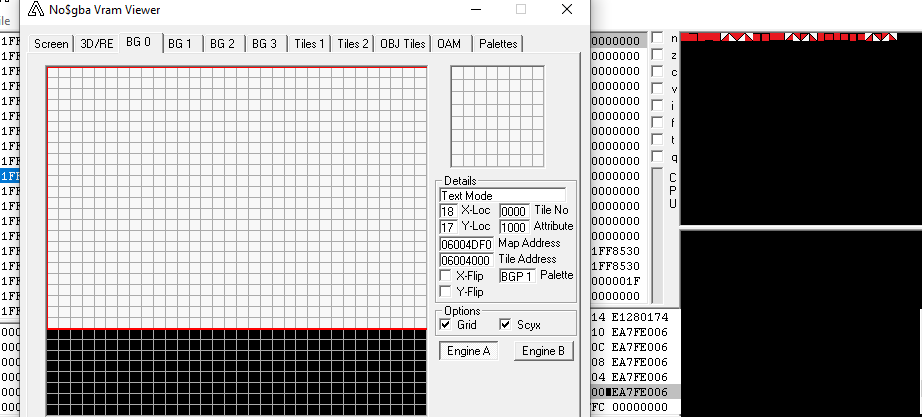Viewport: 922px width, 417px height.
Task: Click the Y-Loc value field
Action: click(448, 227)
